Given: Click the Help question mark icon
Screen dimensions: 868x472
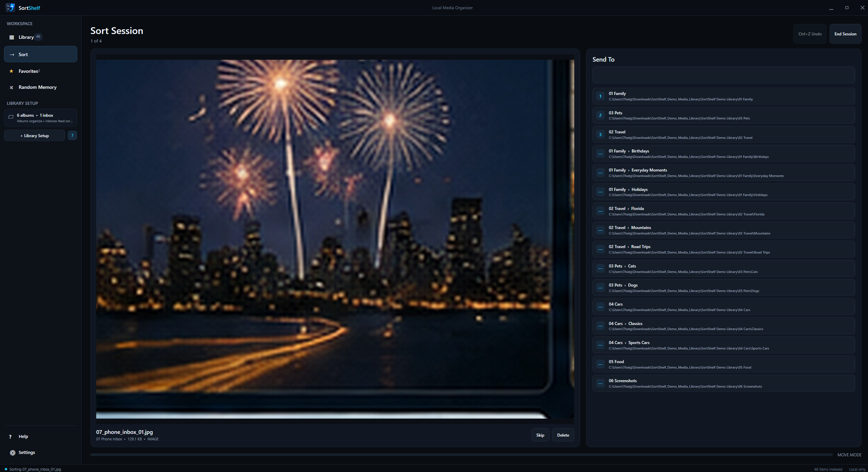Looking at the screenshot, I should [x=10, y=437].
